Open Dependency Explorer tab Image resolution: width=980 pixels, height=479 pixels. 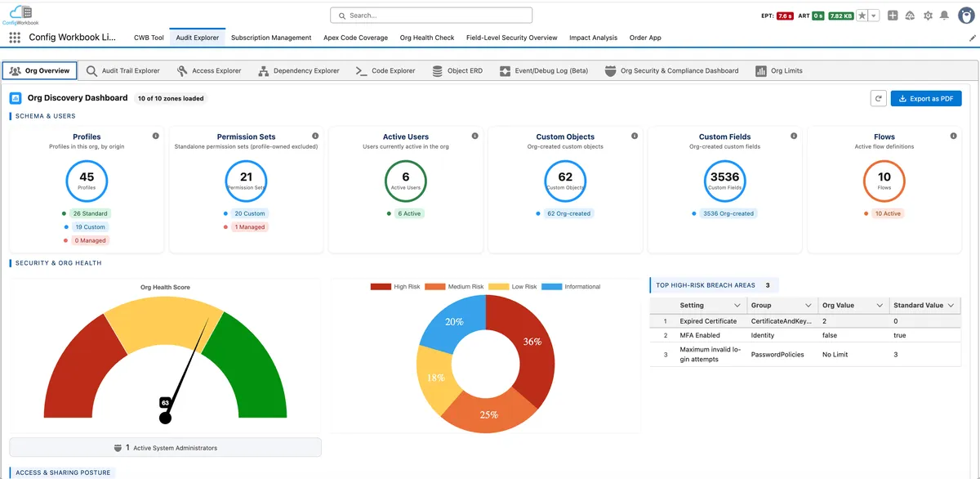tap(299, 70)
